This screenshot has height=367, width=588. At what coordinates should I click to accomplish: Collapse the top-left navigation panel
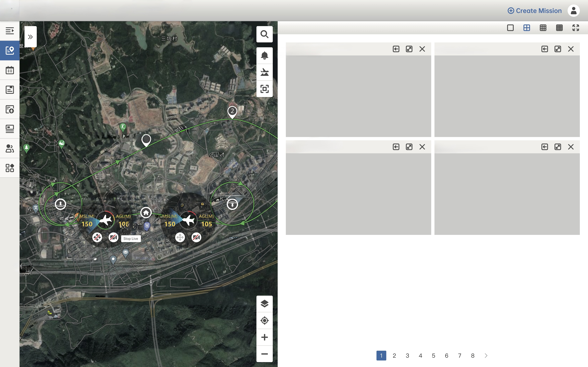pyautogui.click(x=10, y=31)
